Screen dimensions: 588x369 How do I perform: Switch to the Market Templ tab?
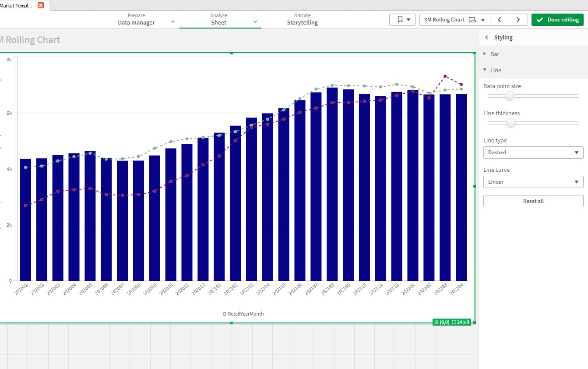tap(15, 5)
